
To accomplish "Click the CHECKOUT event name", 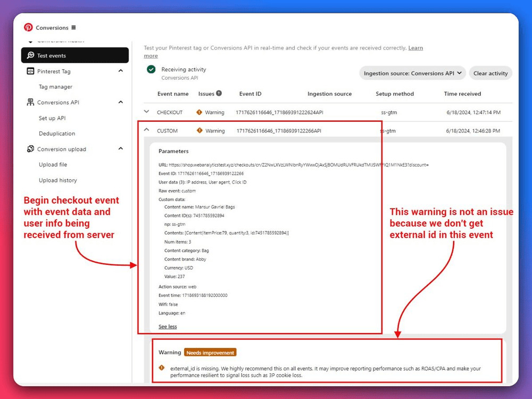I will pos(170,112).
